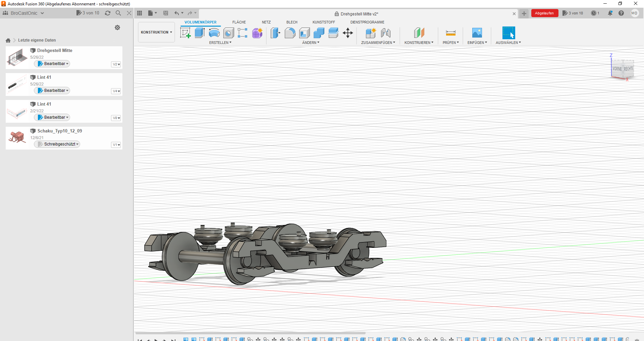Open the BroCastOnic team switcher
Screen dimensions: 644x341
[23, 13]
